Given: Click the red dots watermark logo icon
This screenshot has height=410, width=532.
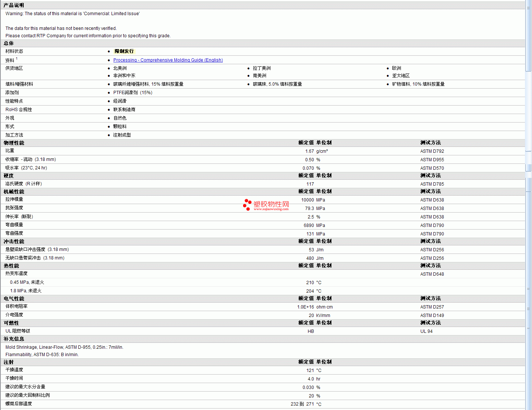Looking at the screenshot, I should tap(247, 204).
